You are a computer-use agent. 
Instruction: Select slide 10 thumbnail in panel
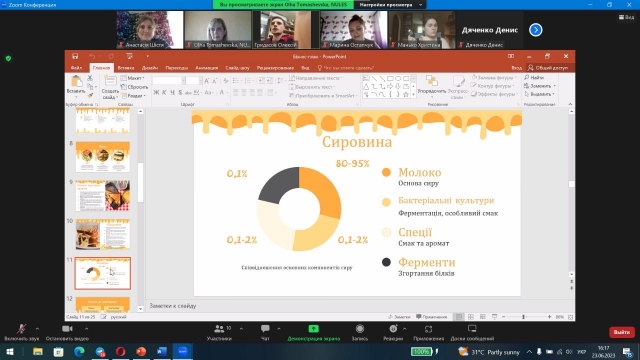(103, 234)
